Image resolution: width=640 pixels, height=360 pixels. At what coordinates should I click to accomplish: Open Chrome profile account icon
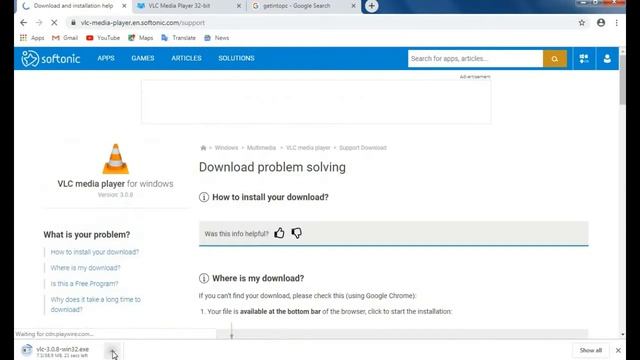[x=601, y=23]
